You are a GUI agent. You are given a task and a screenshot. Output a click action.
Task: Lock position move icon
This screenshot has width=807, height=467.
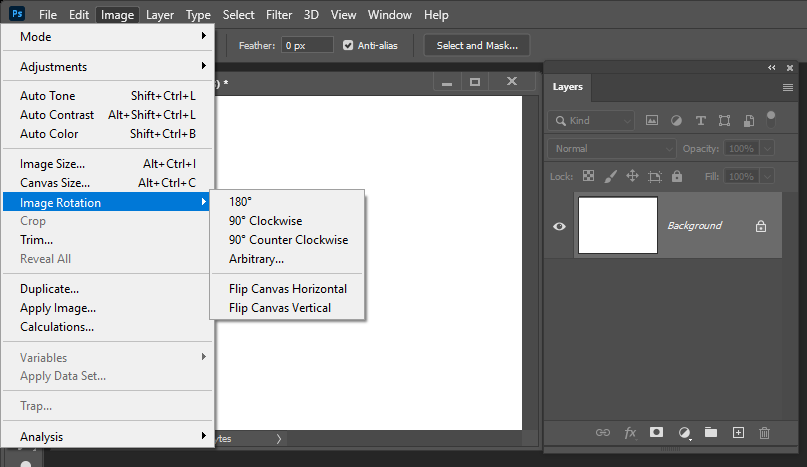point(632,176)
